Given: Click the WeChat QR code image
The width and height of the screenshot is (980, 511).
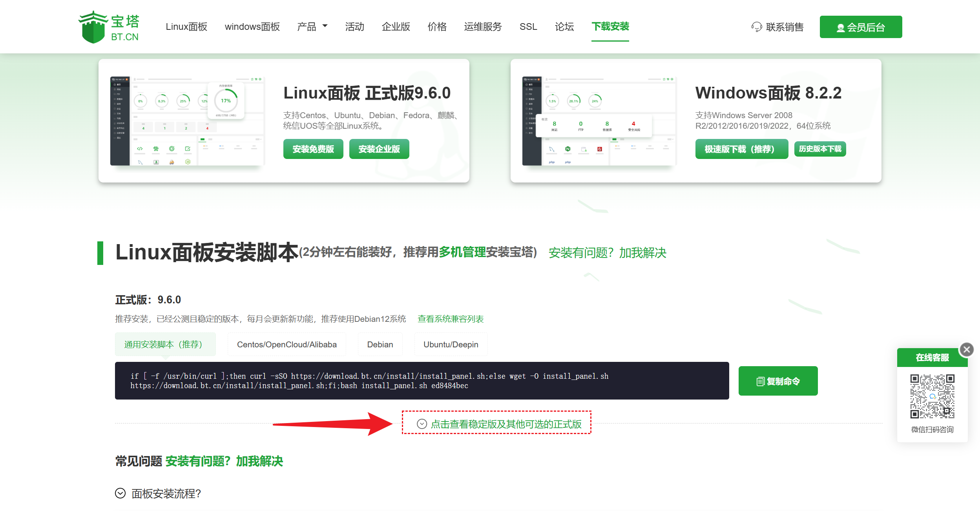Looking at the screenshot, I should 932,396.
